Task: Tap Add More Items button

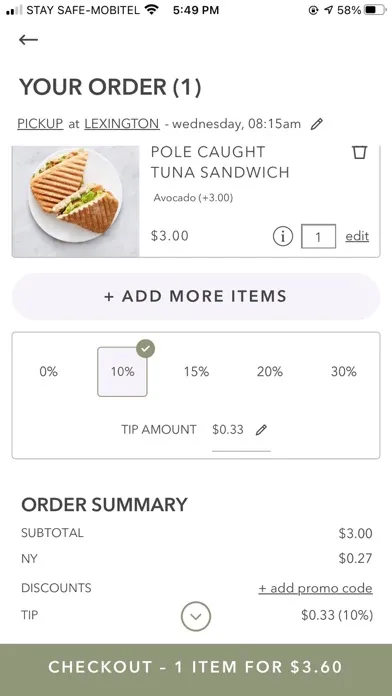Action: (196, 297)
